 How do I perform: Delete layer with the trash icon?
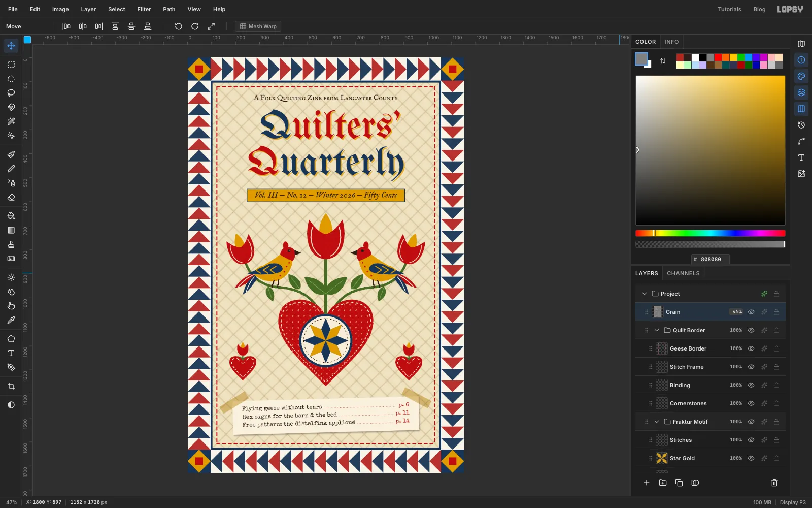(x=774, y=483)
